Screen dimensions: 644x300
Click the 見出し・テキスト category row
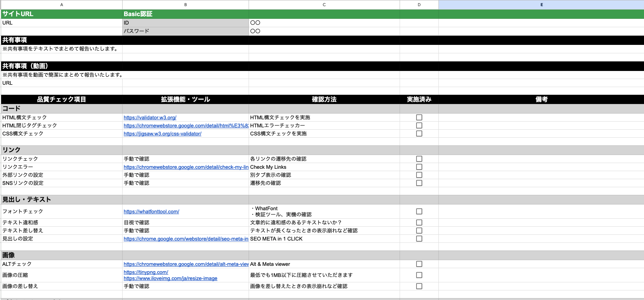coord(322,199)
